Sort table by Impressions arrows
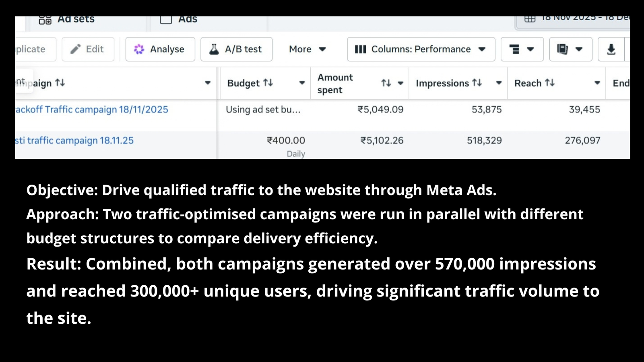This screenshot has height=362, width=644. pos(477,83)
